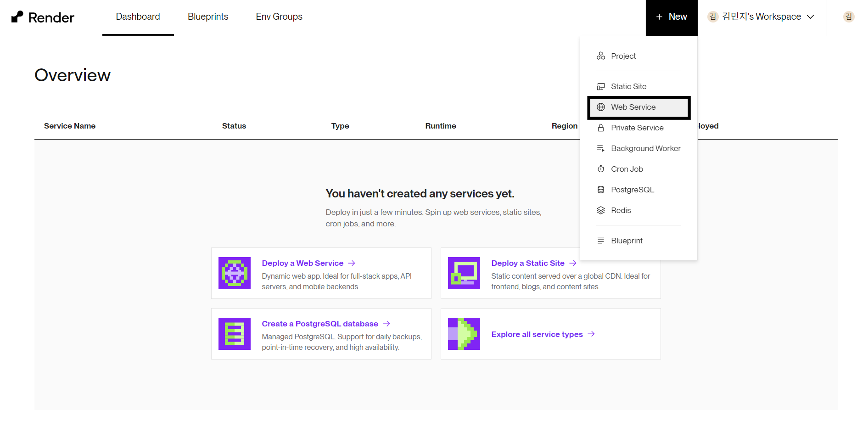Choose Private Service in the New menu

[x=638, y=128]
